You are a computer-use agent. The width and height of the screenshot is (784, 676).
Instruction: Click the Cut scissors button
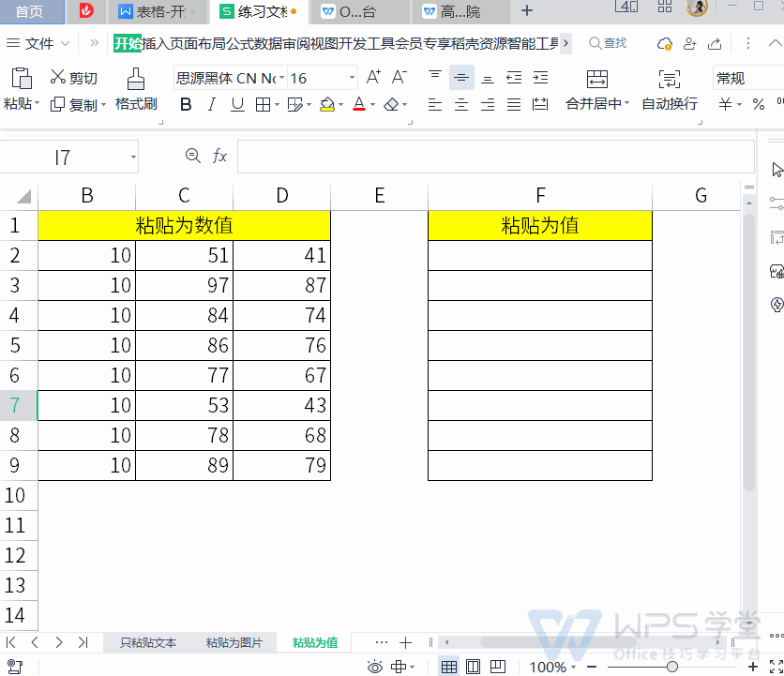click(73, 78)
